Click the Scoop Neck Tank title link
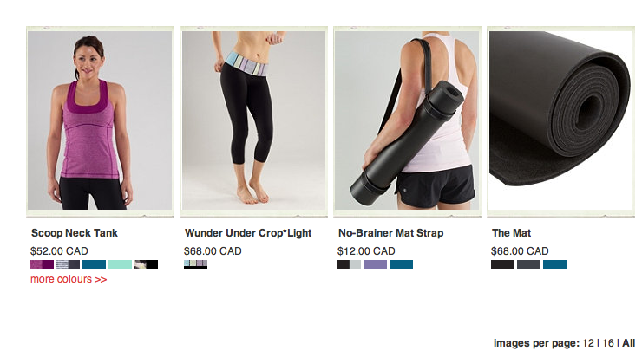Screen dimensions: 642x364 [75, 233]
